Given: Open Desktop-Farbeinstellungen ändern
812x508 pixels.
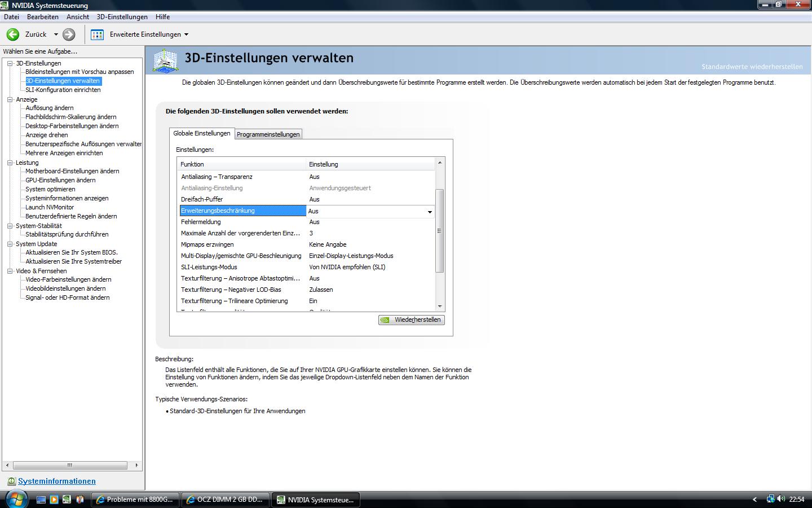Looking at the screenshot, I should point(72,126).
